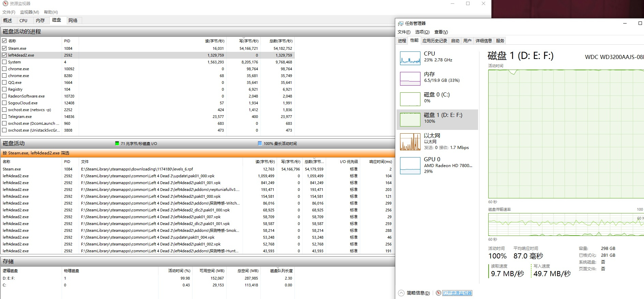Switch to 应用历史记录 tab

click(435, 41)
